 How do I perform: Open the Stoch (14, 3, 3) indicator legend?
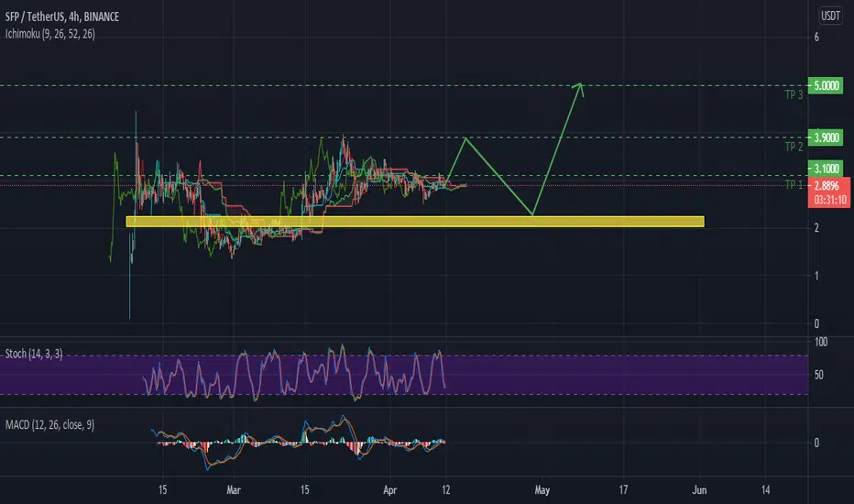[x=34, y=354]
